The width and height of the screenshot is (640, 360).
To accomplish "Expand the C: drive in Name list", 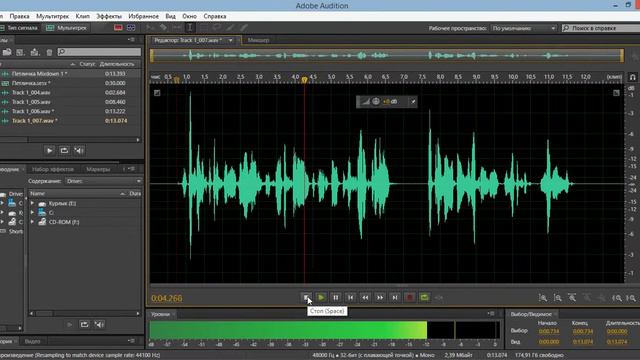I will click(33, 212).
